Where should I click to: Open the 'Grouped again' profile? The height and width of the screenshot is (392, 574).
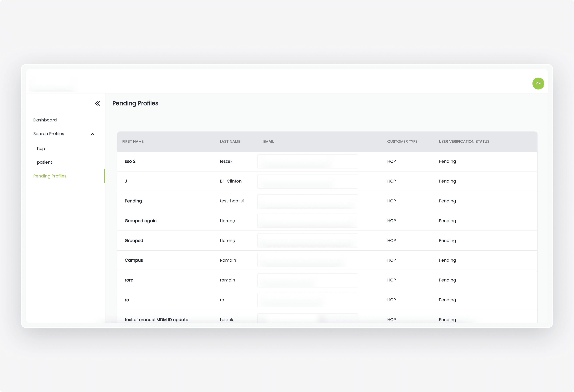[141, 221]
